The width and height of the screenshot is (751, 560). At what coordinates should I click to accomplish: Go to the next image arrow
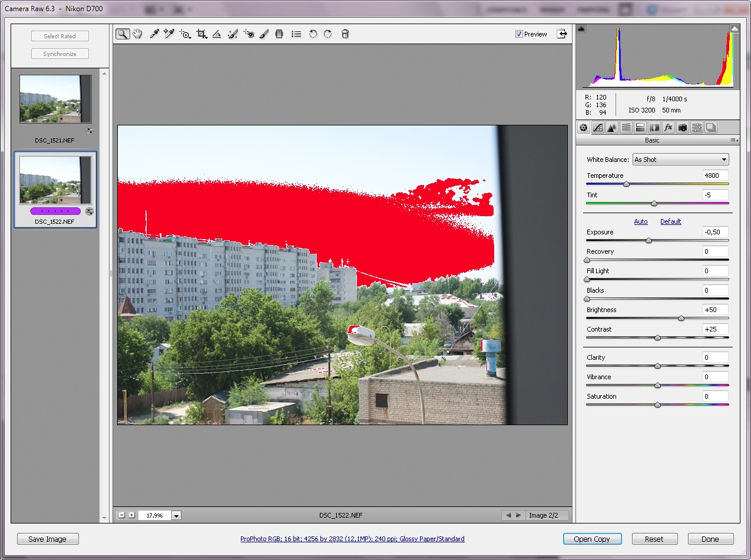click(x=518, y=515)
